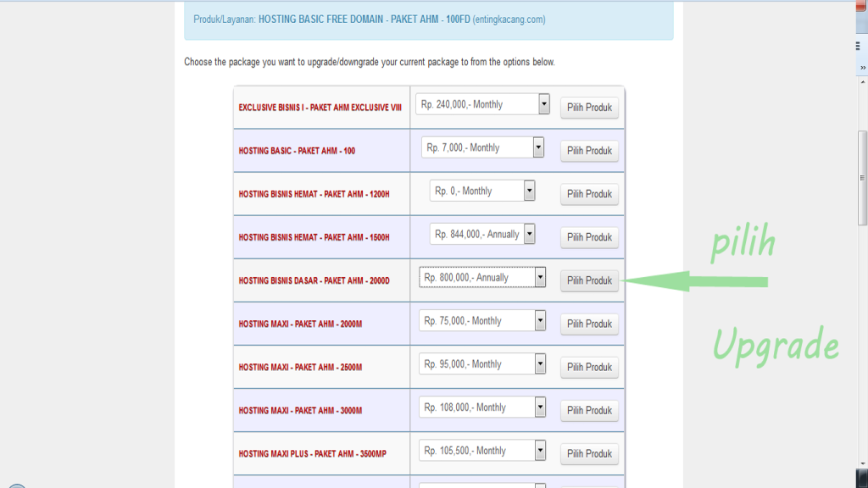868x488 pixels.
Task: Open the Monthly pricing dropdown for HOSTING MAXI 2000M
Action: pos(539,320)
